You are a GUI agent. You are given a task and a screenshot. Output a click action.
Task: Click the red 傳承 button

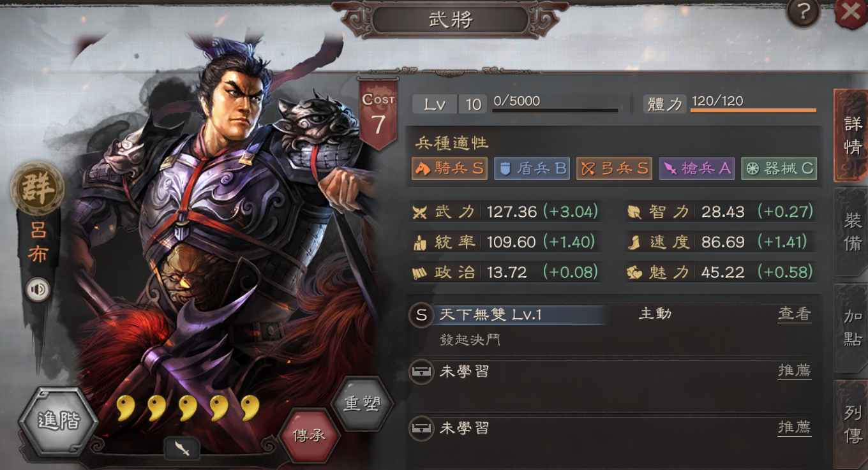point(310,436)
